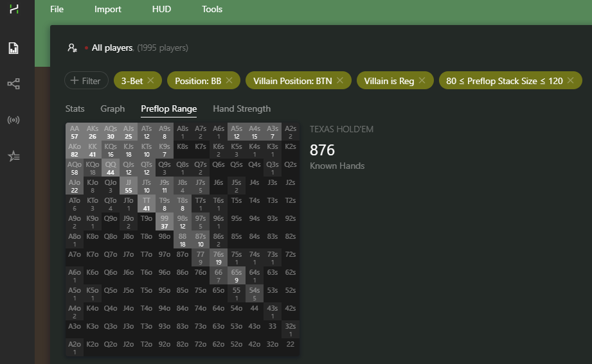Click the add Filter button
Image resolution: width=592 pixels, height=364 pixels.
86,80
